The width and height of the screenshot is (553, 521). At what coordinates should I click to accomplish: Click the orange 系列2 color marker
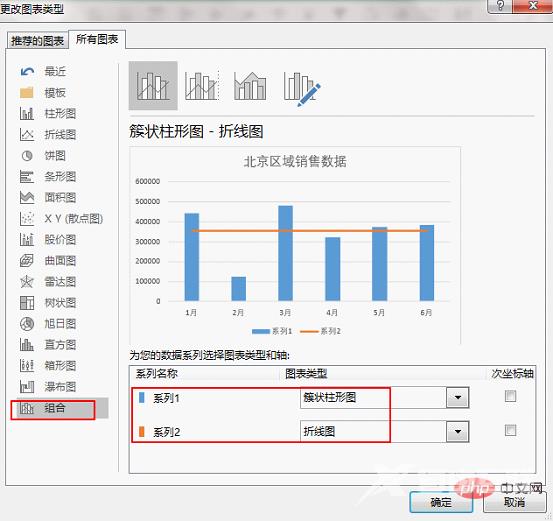[142, 431]
